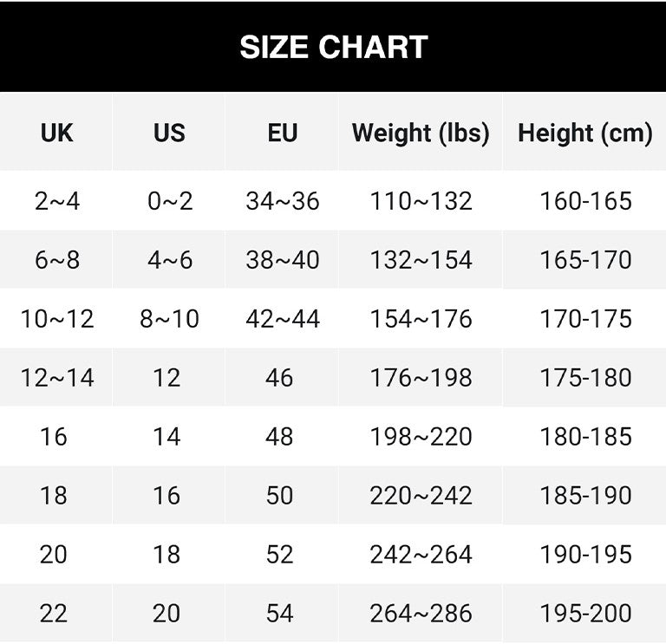Select US size 8~10 cell
Screen dimensions: 666x644
(x=170, y=319)
